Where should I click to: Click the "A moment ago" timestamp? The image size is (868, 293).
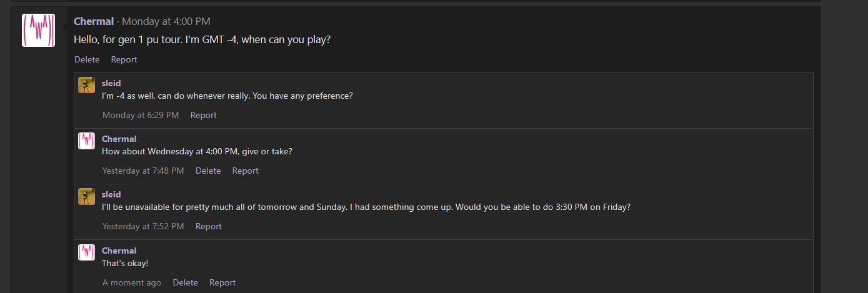coord(132,282)
